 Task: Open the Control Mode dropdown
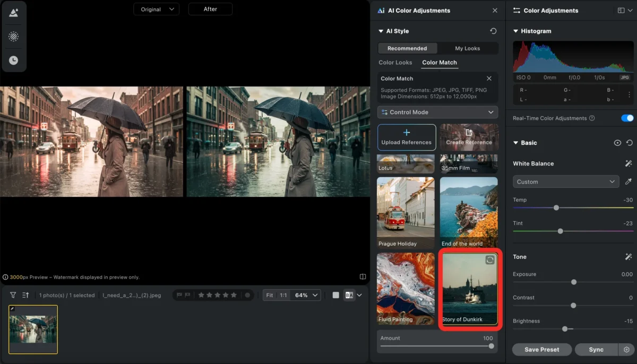(x=437, y=112)
